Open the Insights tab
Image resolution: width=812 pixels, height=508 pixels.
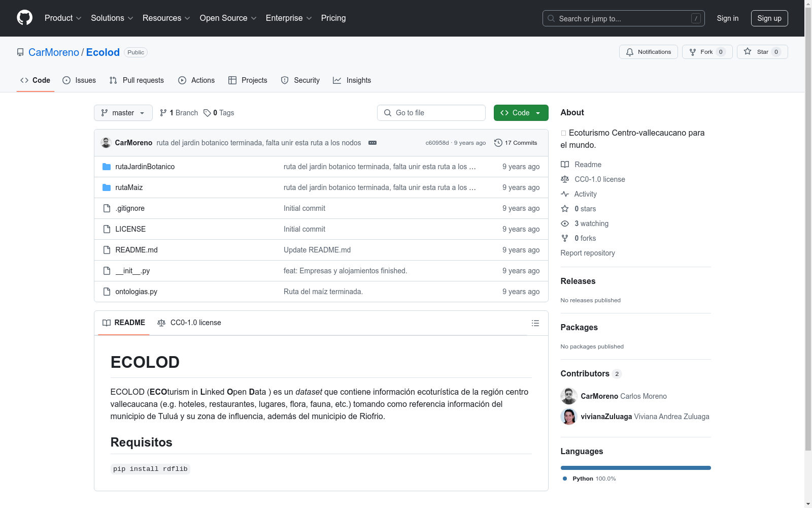coord(352,80)
